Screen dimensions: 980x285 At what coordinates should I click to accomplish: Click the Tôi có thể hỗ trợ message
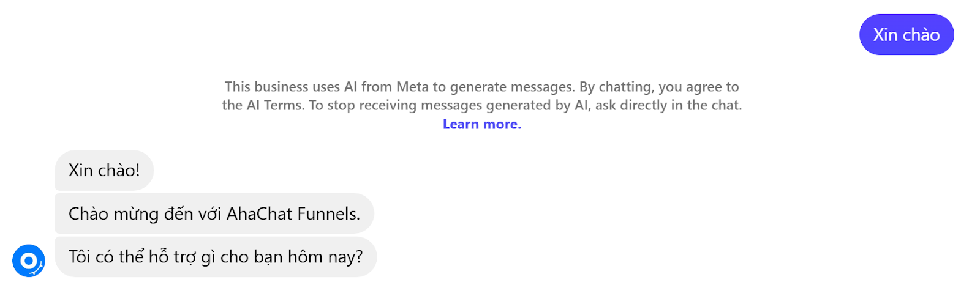coord(216,257)
